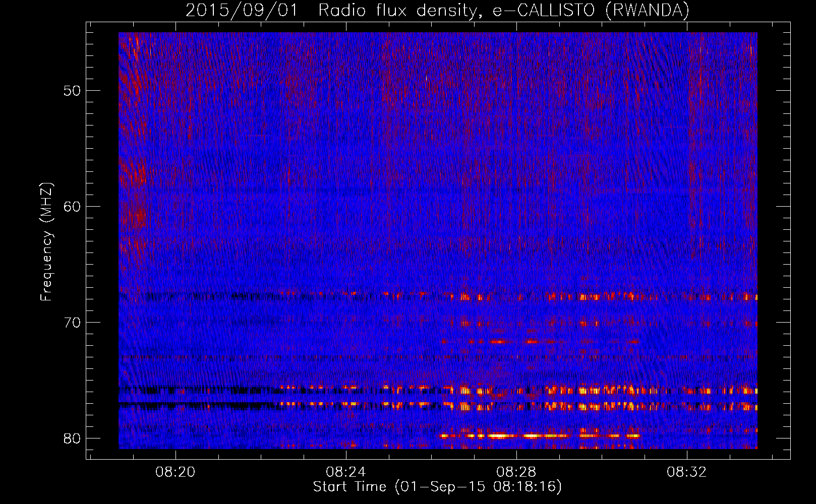
Task: Click the 80 MHz frequency tick label
Action: point(72,438)
